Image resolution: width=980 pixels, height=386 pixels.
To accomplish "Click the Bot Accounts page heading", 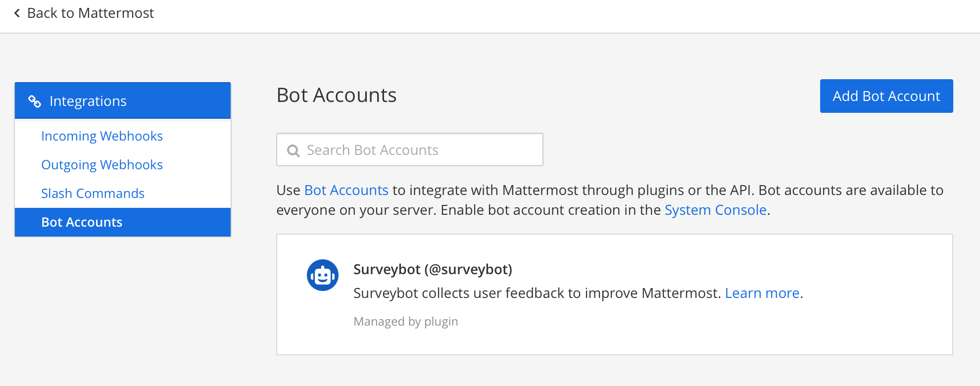I will click(x=337, y=95).
